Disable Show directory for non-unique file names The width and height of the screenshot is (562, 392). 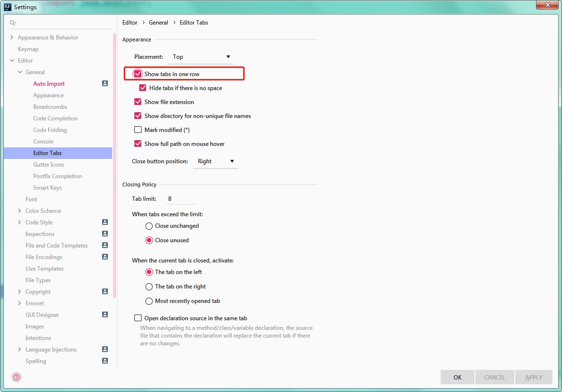coord(138,116)
